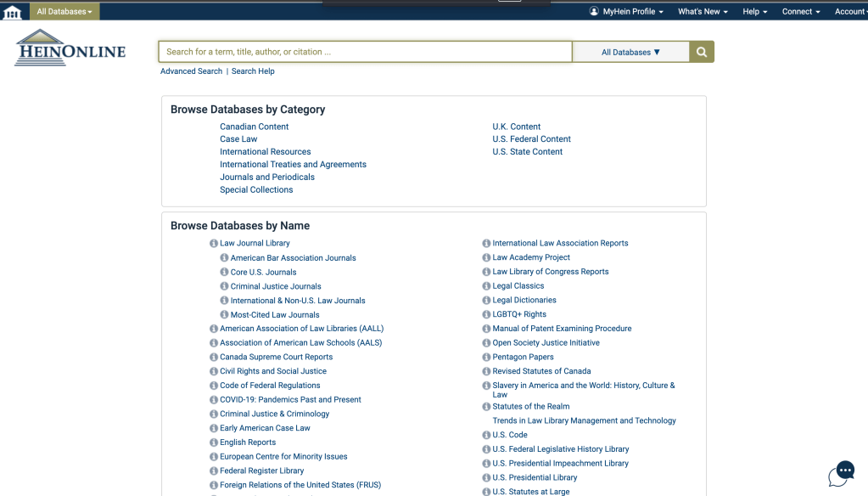Open the Connect menu

801,12
